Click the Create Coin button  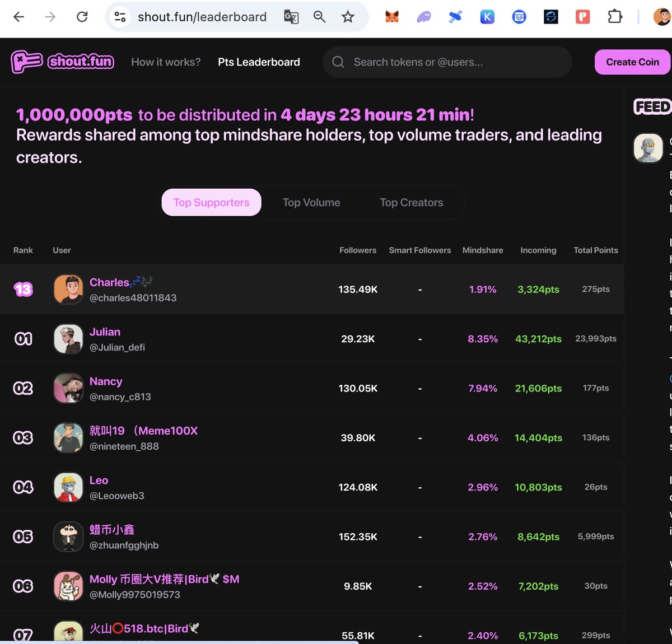[632, 62]
